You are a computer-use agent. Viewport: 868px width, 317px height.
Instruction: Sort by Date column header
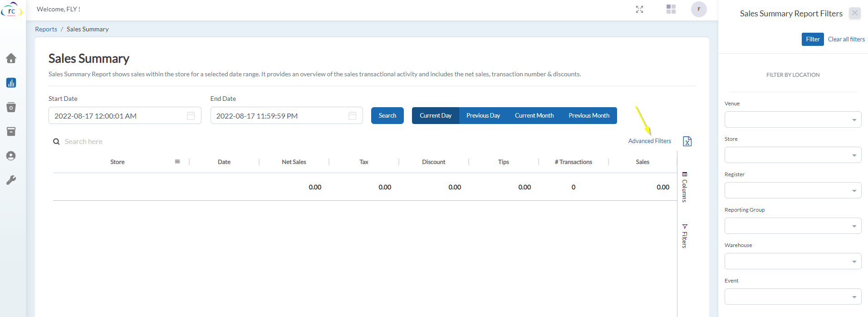click(x=224, y=162)
